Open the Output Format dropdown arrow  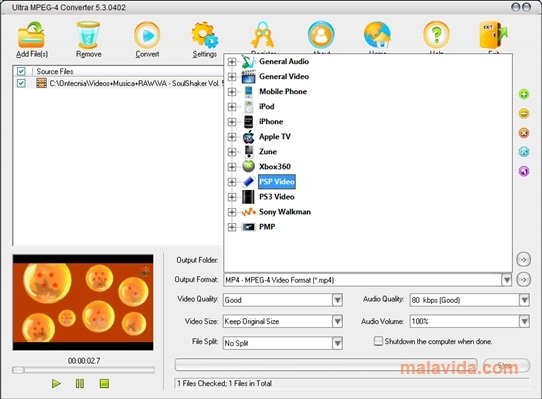pos(507,280)
